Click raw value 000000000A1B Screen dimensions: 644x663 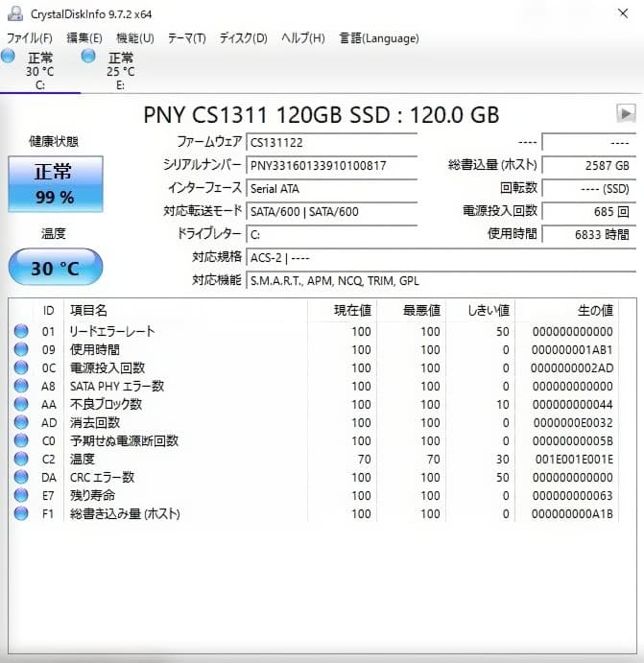(x=572, y=514)
